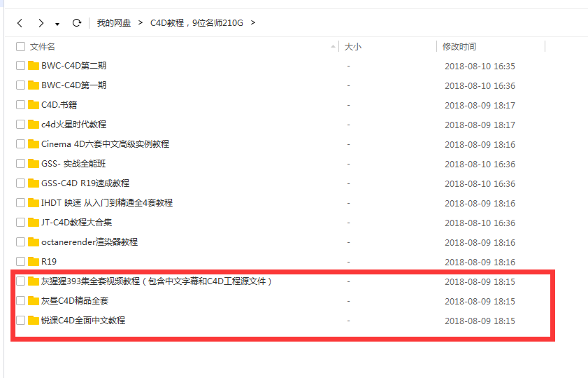Click the modified time of C4D.书籍
Viewport: 588px width, 378px height.
tap(480, 106)
